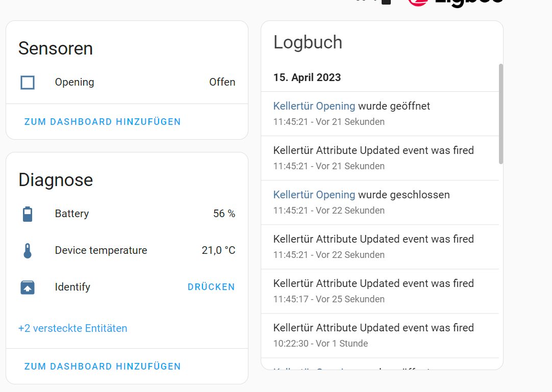552x392 pixels.
Task: Click the 21,0 °C temperature reading
Action: [218, 251]
